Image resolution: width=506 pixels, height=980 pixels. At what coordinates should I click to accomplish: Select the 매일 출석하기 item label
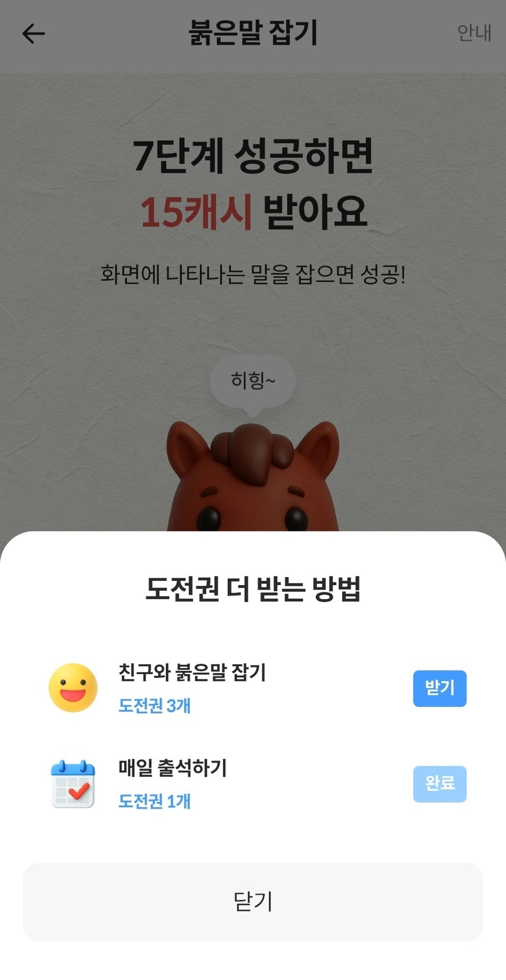(x=173, y=768)
